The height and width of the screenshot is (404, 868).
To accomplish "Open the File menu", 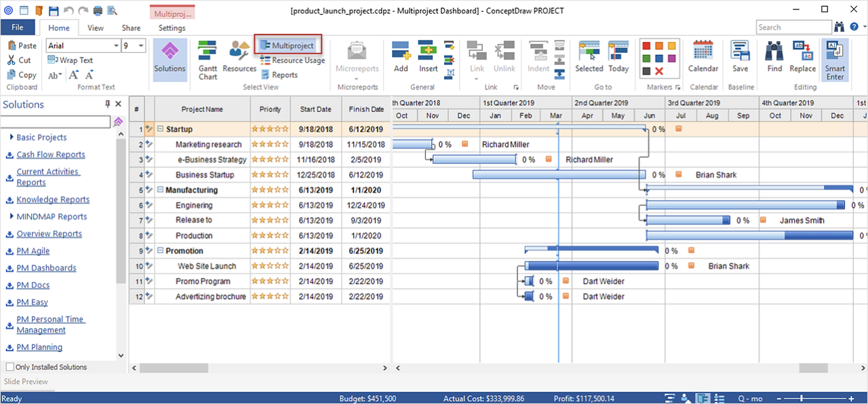I will 18,27.
